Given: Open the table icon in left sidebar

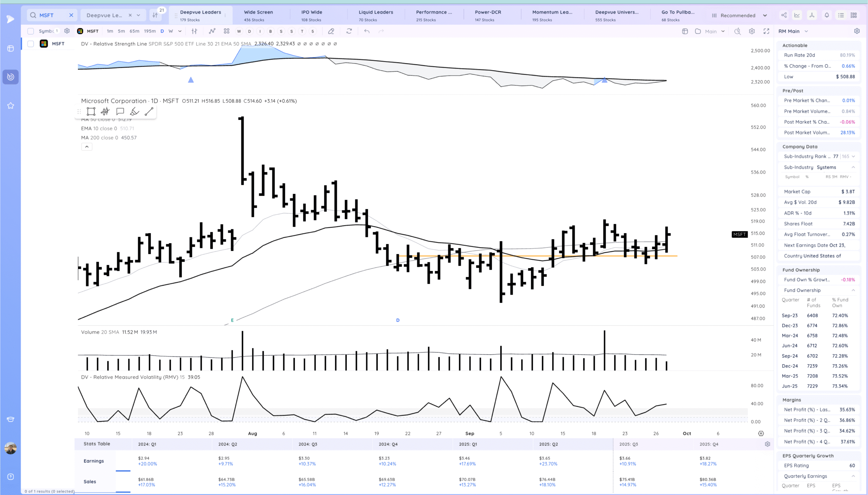Looking at the screenshot, I should click(x=11, y=48).
